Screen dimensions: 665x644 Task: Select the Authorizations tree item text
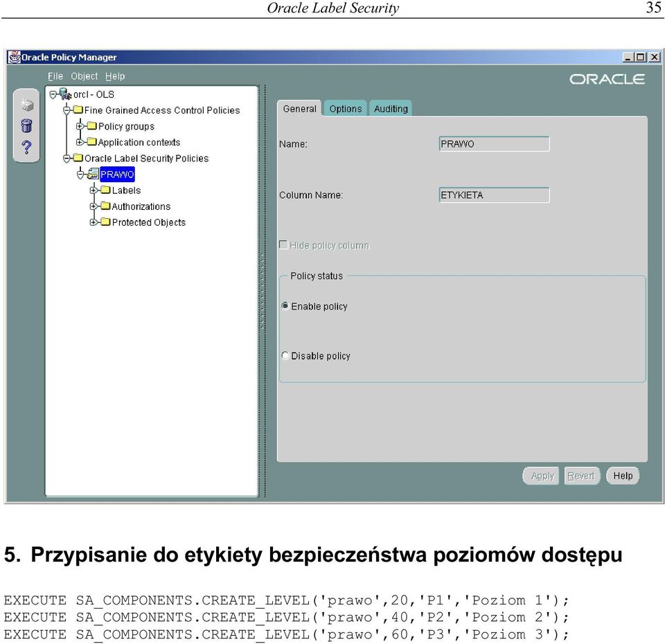141,206
